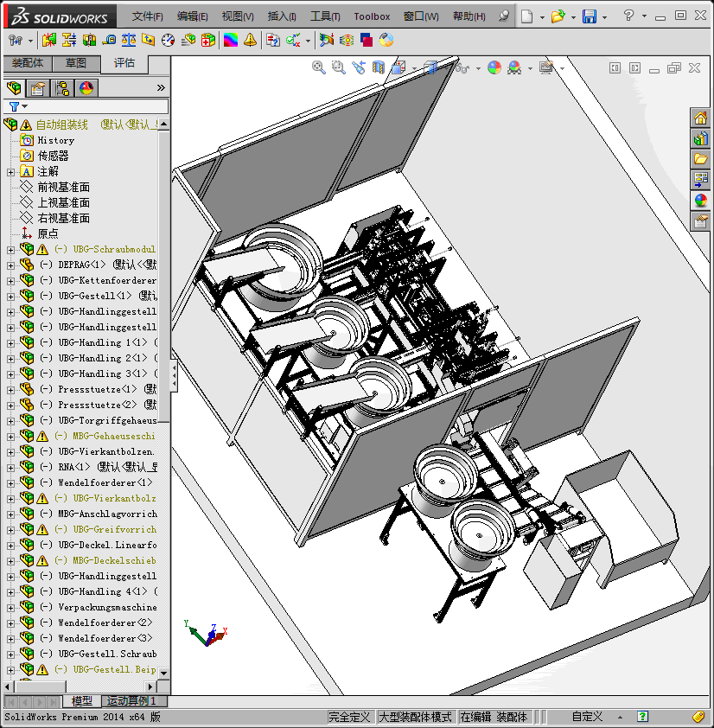The width and height of the screenshot is (714, 728).
Task: Collapse the FeatureManager panel via side handle
Action: tap(174, 375)
